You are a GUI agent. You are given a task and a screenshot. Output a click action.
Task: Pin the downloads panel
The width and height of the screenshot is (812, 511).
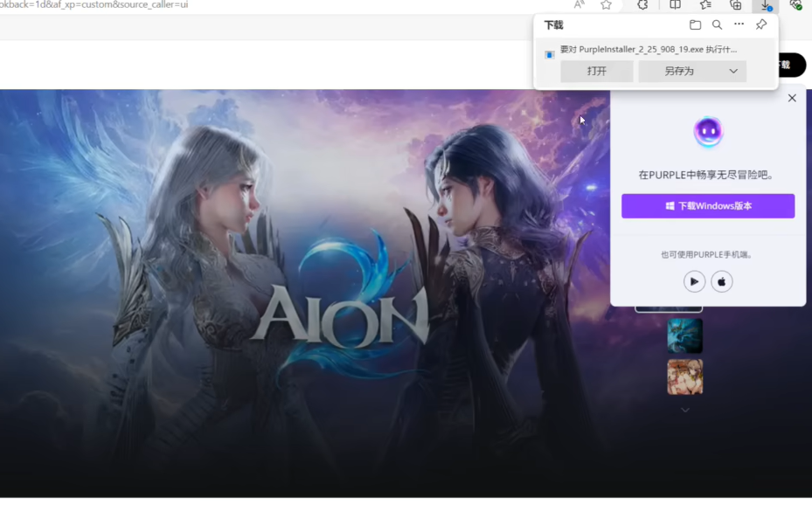tap(761, 25)
